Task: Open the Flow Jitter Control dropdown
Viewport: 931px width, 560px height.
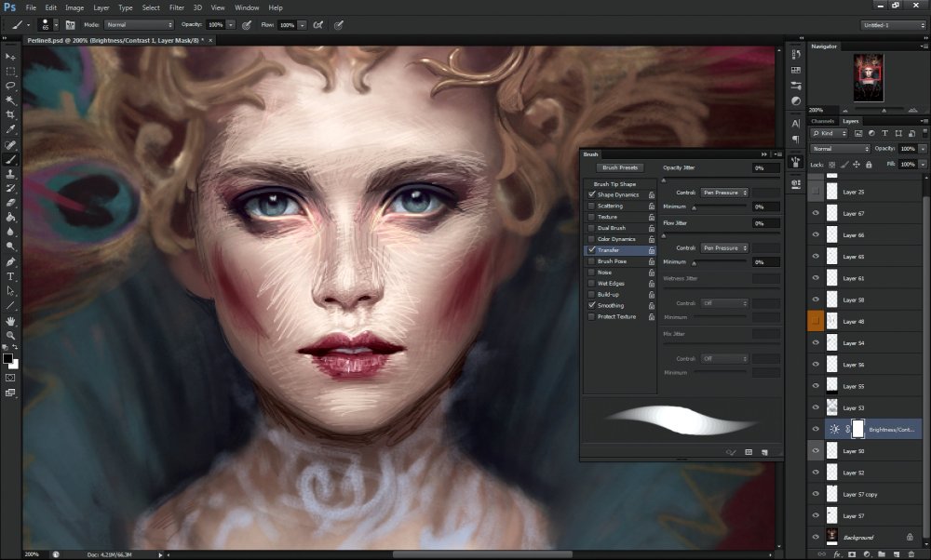Action: tap(724, 248)
